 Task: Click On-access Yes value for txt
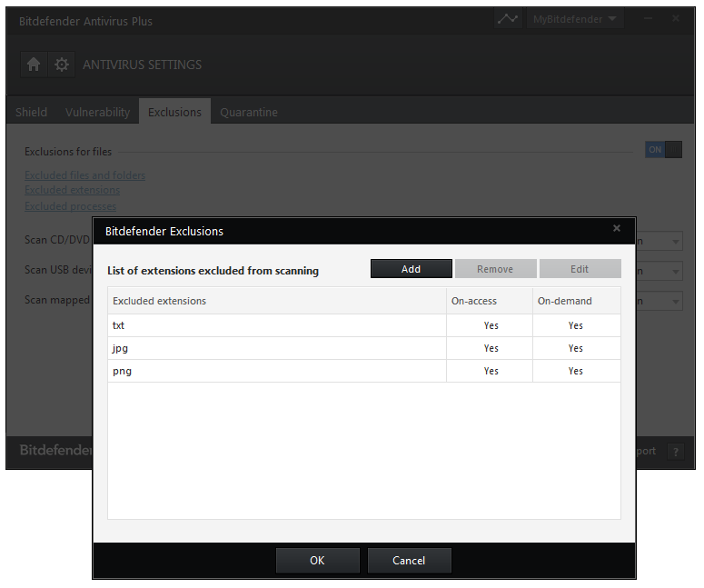click(491, 325)
